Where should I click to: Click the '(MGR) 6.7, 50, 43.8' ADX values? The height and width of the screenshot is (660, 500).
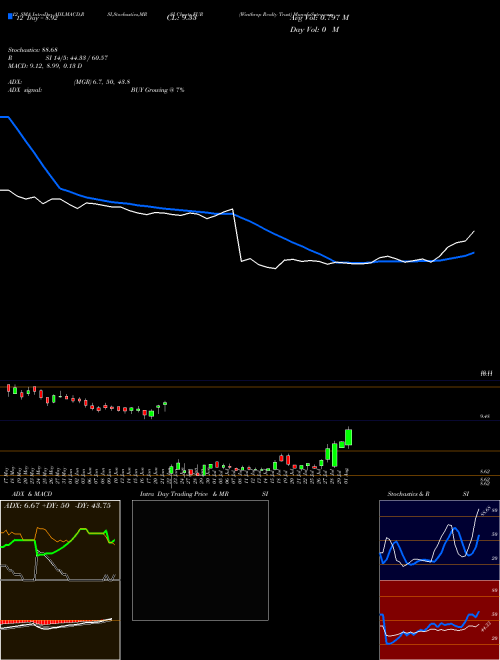(x=101, y=82)
